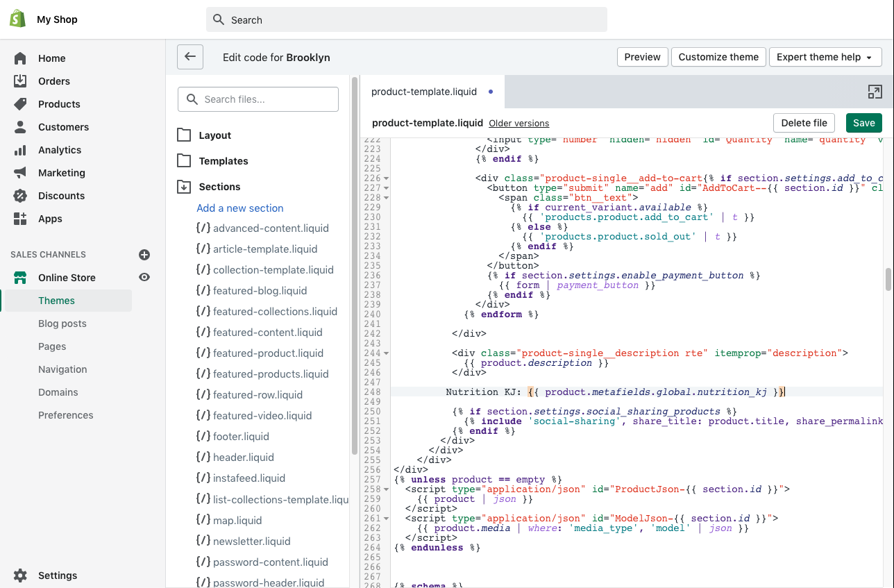Collapse code fold arrow at line 226
This screenshot has height=588, width=894.
pos(387,178)
